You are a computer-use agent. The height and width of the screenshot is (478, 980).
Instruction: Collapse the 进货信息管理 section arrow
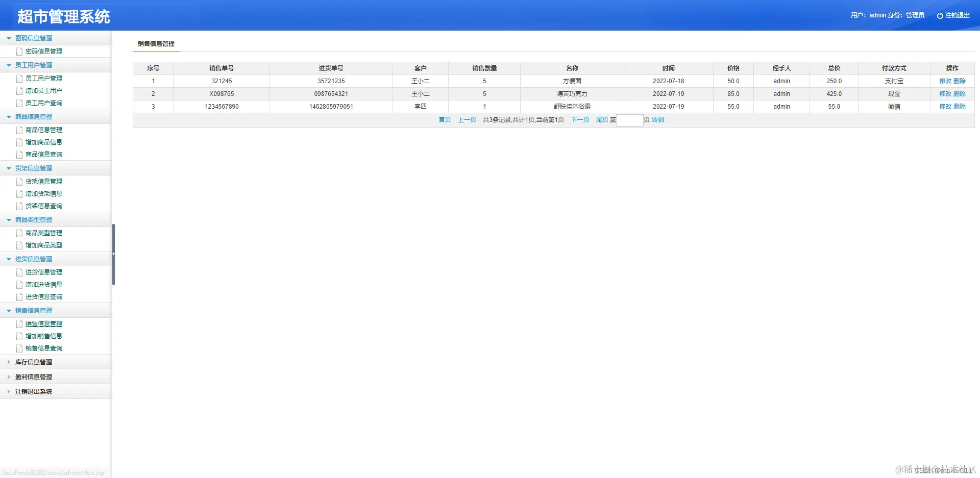click(x=9, y=259)
